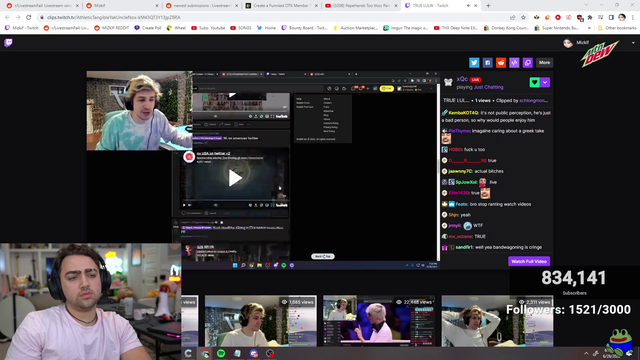The height and width of the screenshot is (360, 640).
Task: Open the Auction Marketplace bookmark
Action: point(355,28)
